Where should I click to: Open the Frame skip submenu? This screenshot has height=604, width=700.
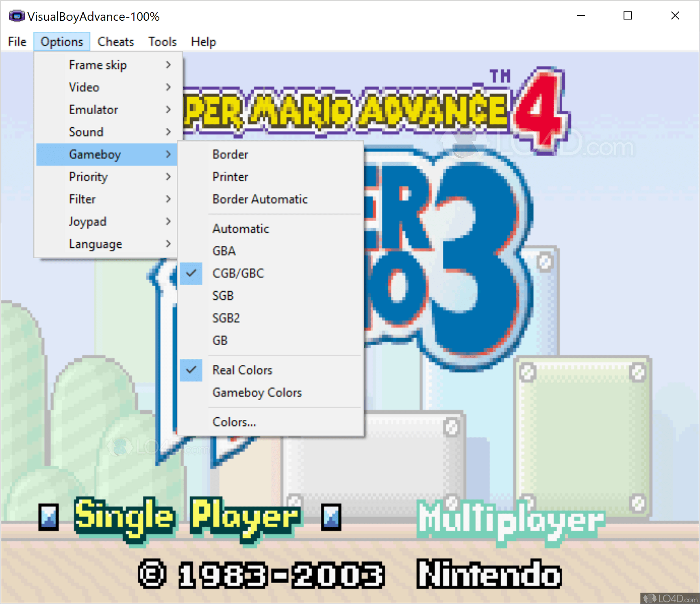(x=98, y=65)
